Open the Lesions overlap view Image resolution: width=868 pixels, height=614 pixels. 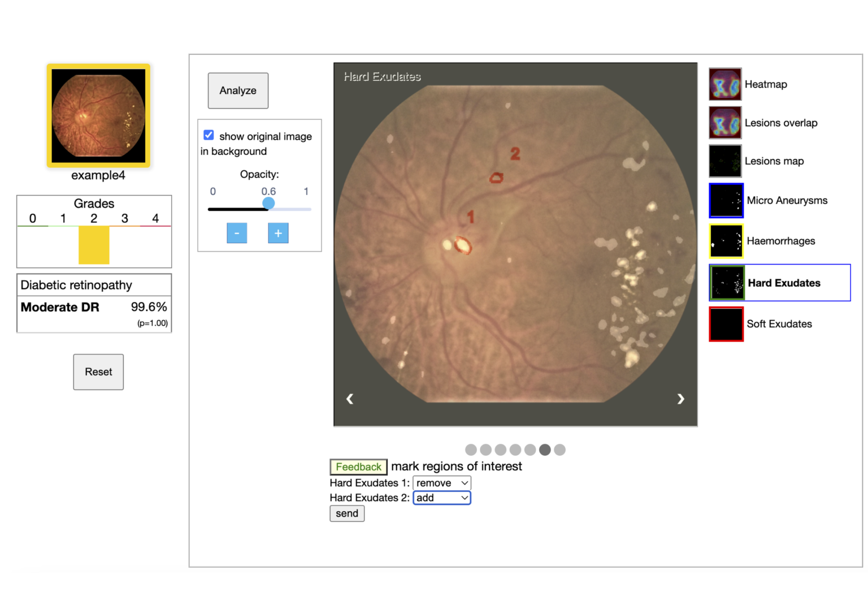coord(726,122)
